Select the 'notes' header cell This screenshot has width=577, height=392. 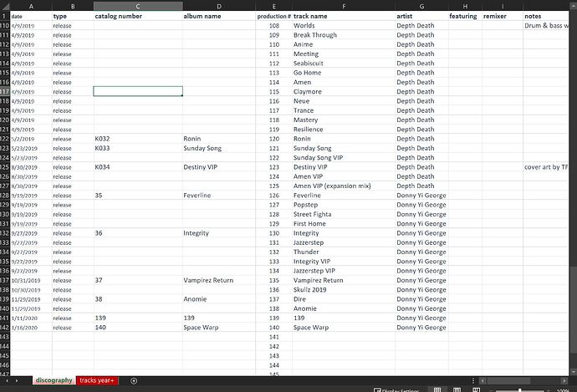click(546, 16)
